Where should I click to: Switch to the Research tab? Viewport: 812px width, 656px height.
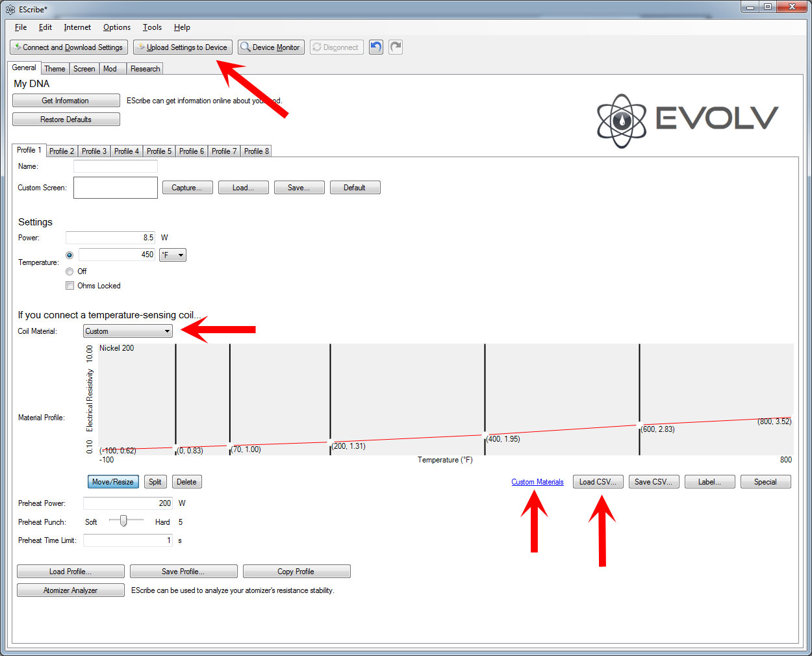145,69
